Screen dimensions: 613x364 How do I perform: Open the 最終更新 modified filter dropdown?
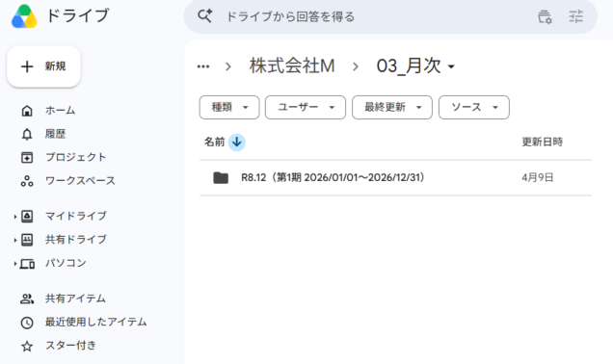(392, 107)
